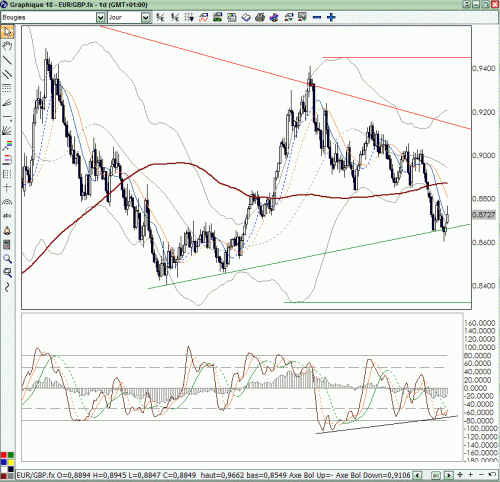Select the horizontal line tool
This screenshot has height=482, width=500.
[7, 117]
